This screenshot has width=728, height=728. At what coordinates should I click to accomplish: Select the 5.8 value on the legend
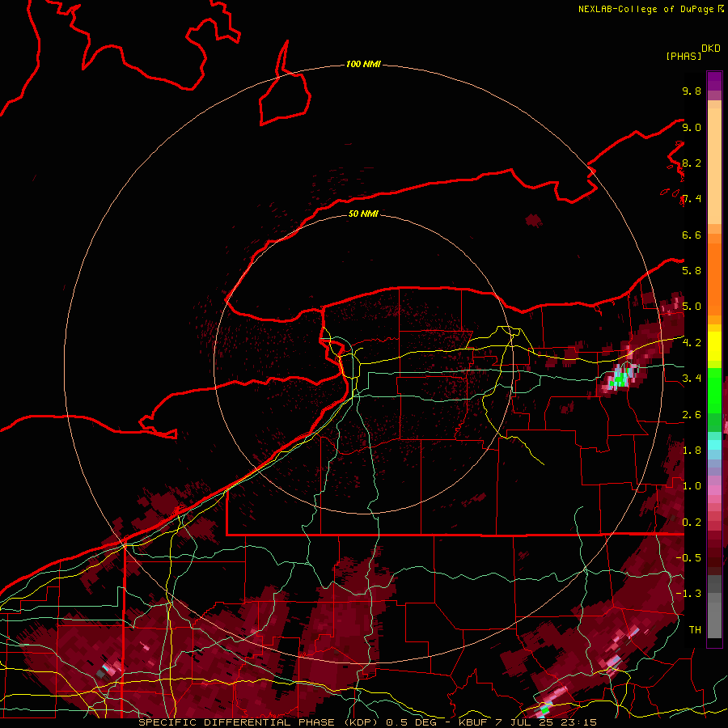(x=692, y=270)
